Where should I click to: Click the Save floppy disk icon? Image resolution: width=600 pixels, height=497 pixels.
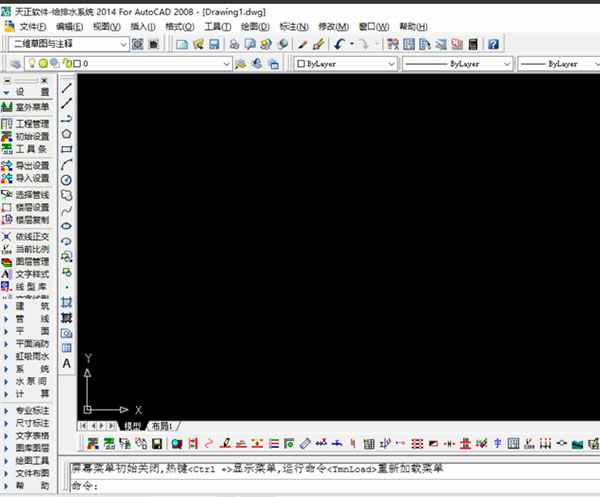click(214, 44)
